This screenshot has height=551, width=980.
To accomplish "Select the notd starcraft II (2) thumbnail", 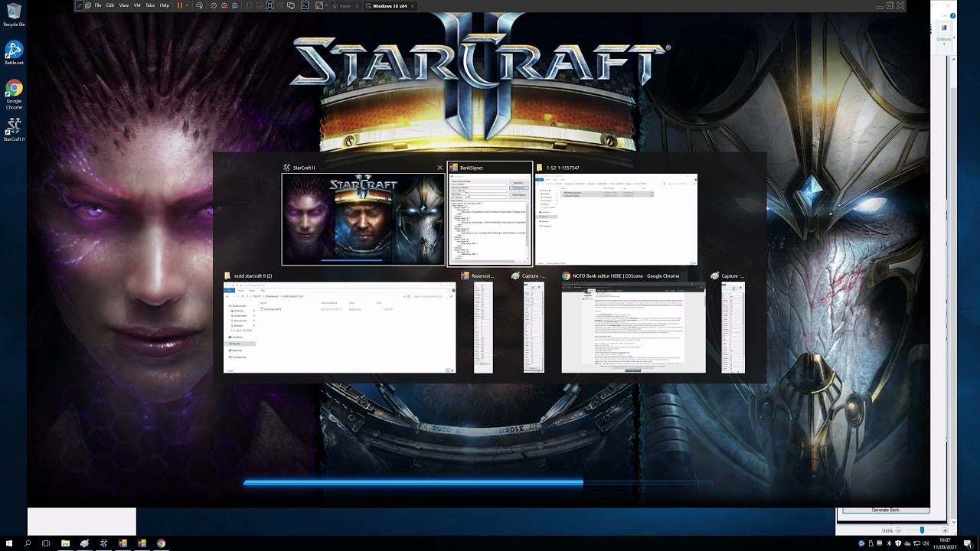I will [339, 328].
